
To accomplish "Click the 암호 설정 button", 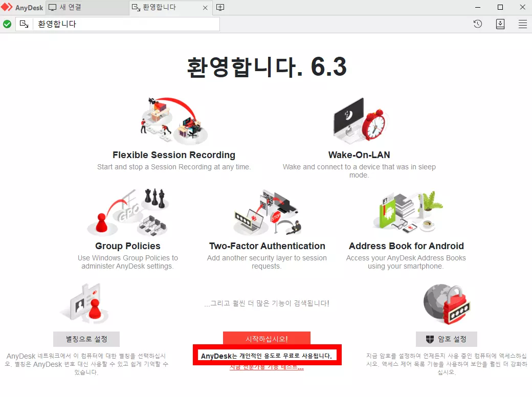I will click(x=447, y=339).
